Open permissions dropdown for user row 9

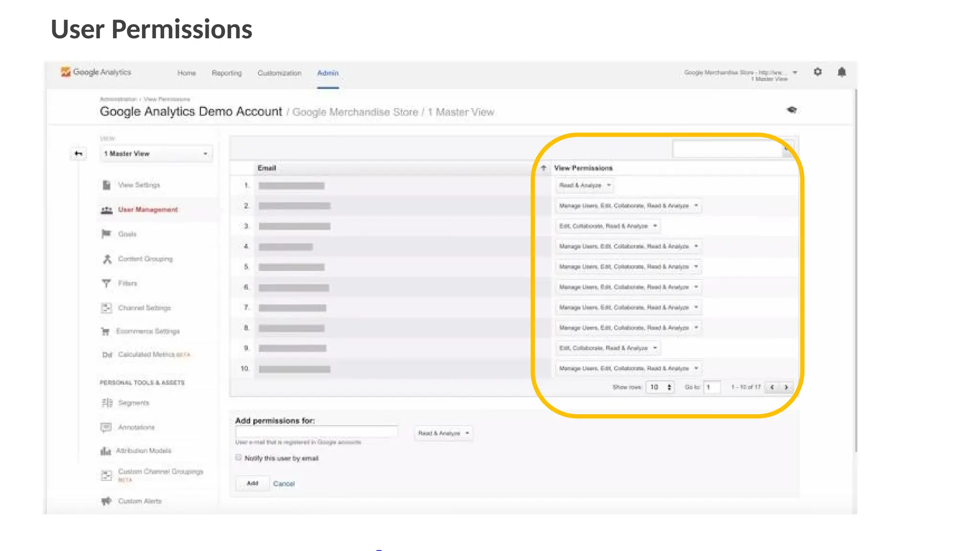(x=608, y=348)
